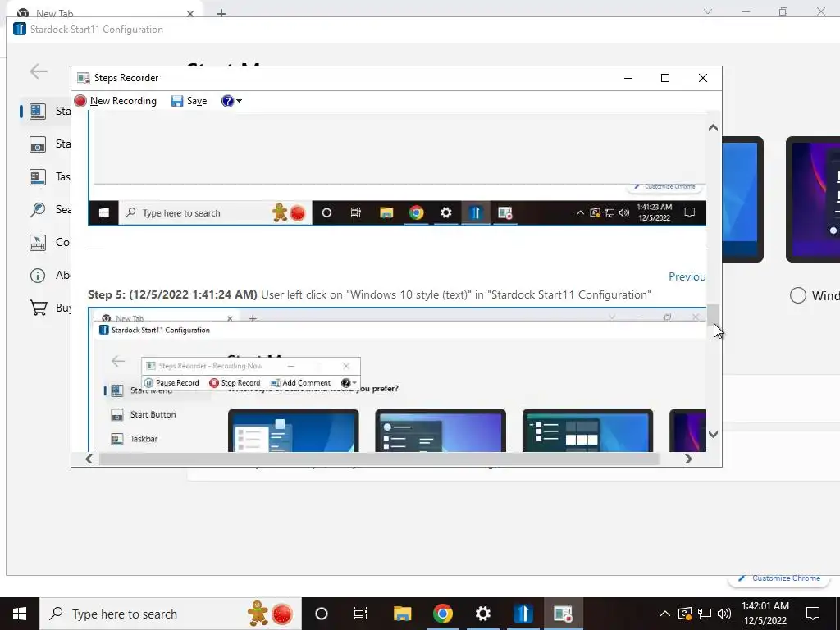Open Cortana circle icon on taskbar

point(322,614)
